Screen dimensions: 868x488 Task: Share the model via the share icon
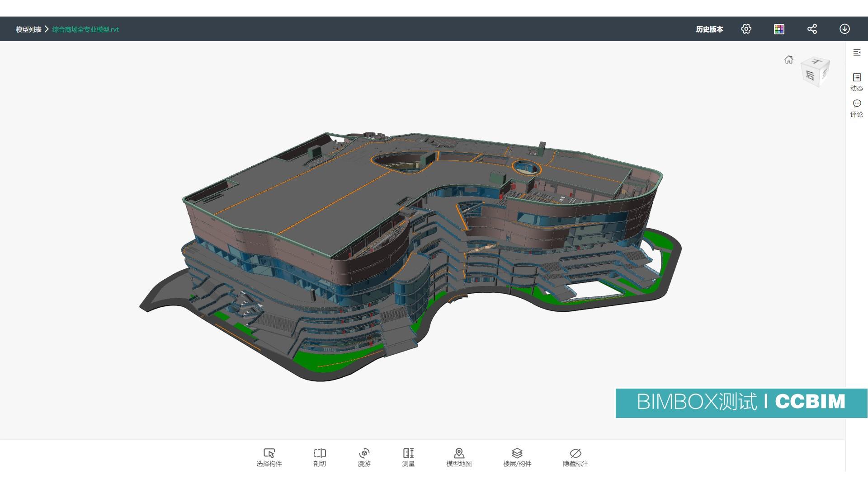pos(812,28)
